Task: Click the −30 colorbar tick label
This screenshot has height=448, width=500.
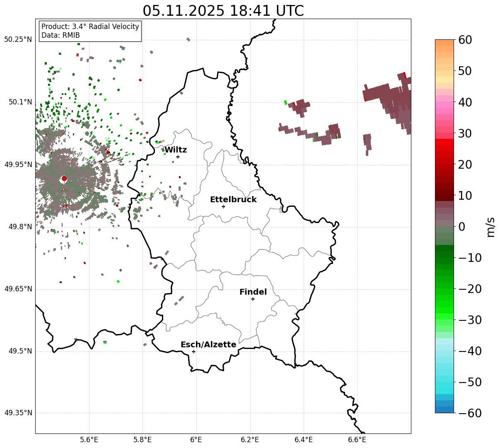Action: coord(470,320)
